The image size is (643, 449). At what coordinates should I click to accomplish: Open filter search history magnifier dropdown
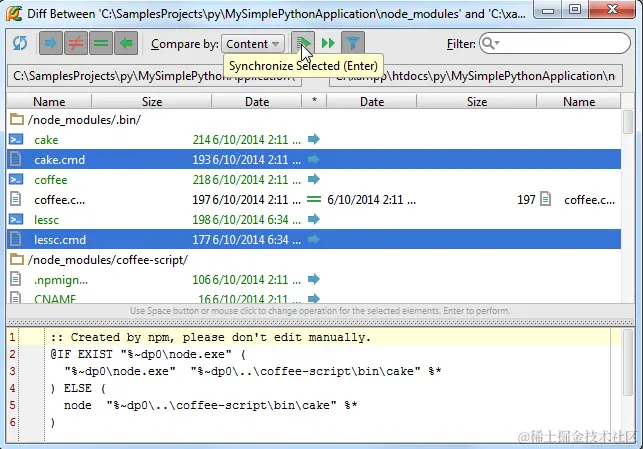[490, 43]
